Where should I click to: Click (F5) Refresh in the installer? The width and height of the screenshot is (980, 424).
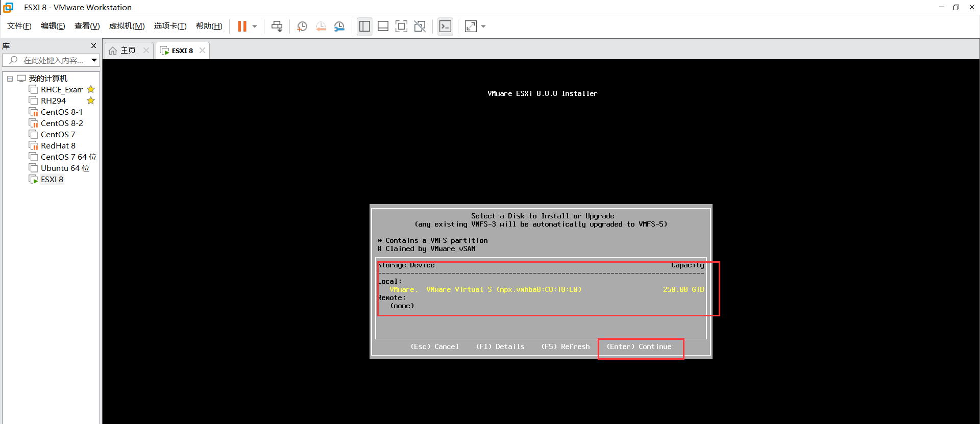pos(566,346)
